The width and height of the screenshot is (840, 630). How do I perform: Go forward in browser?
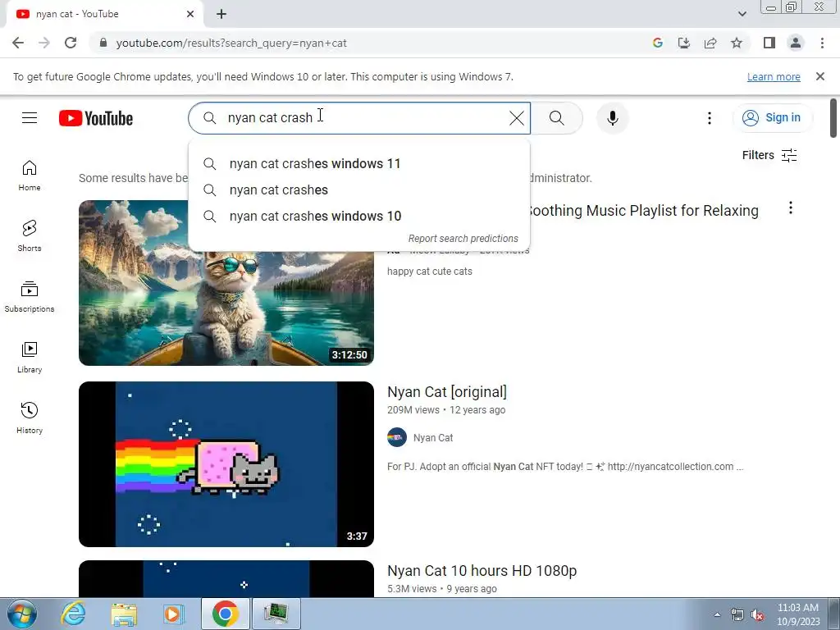[44, 43]
